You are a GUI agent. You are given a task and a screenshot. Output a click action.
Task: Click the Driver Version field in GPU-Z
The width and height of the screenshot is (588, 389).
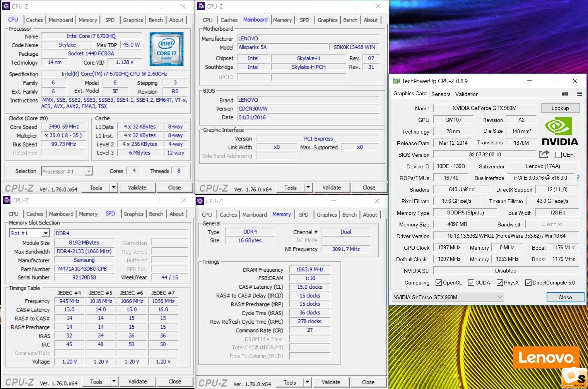click(506, 236)
